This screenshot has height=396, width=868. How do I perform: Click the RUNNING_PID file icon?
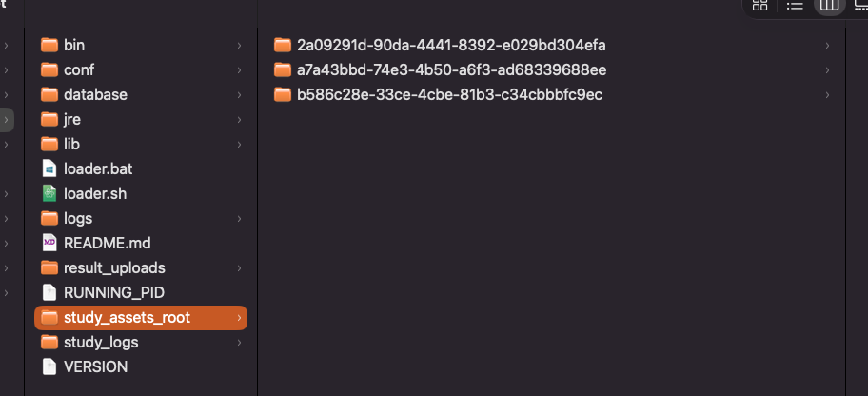49,292
